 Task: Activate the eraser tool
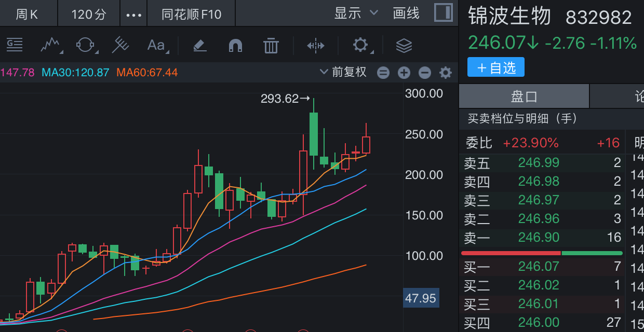[x=200, y=46]
